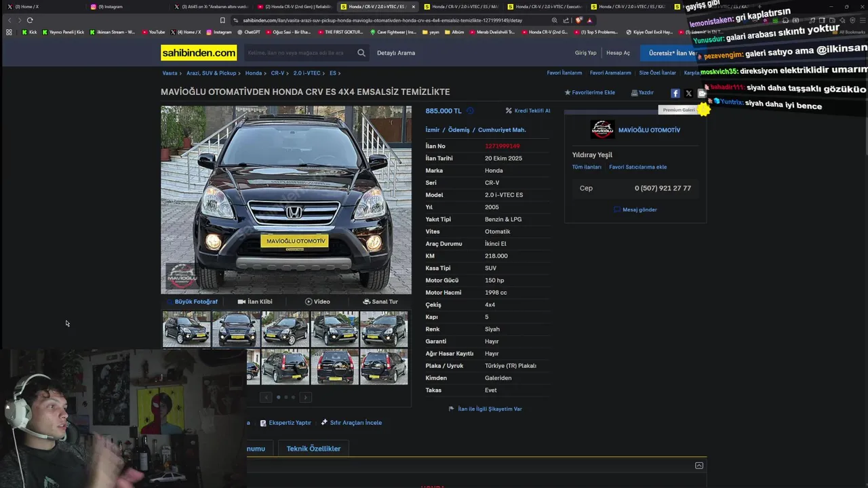Click Ekspertiz Yaptır
This screenshot has width=868, height=488.
(285, 422)
